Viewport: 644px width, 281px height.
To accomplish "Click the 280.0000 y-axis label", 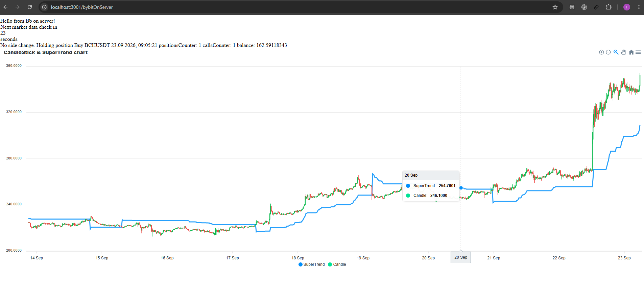I will (x=14, y=158).
